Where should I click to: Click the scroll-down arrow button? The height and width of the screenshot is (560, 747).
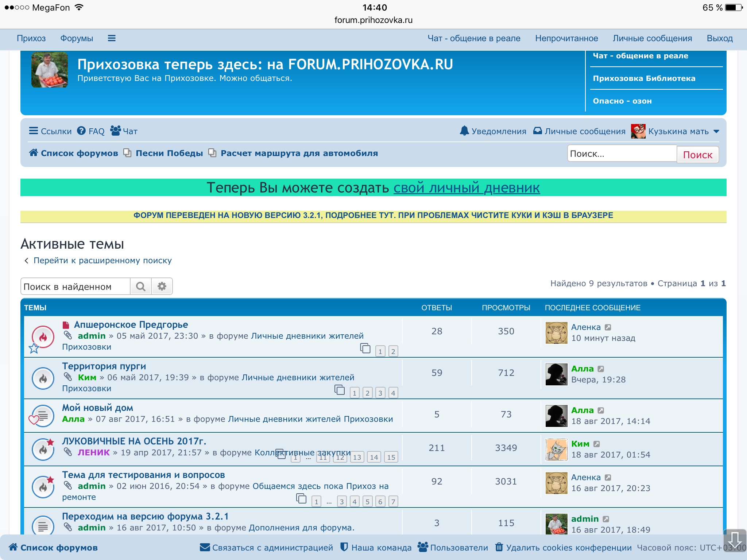[x=735, y=540]
